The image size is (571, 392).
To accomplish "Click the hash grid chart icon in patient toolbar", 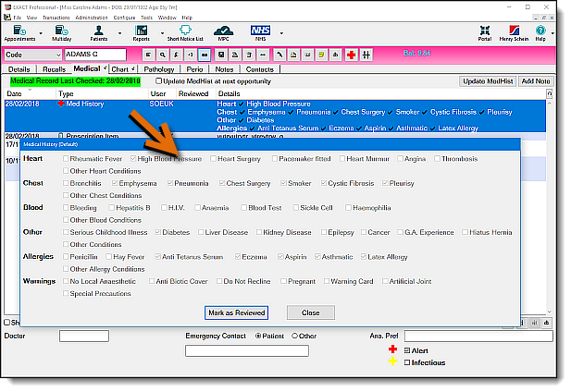I will (x=366, y=55).
